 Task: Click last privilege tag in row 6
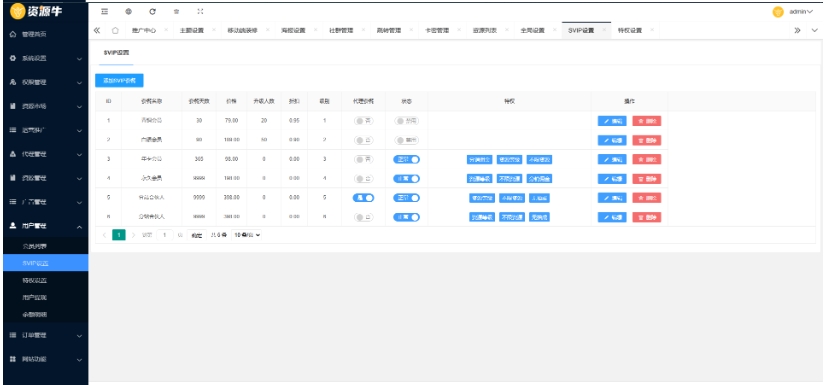(539, 217)
